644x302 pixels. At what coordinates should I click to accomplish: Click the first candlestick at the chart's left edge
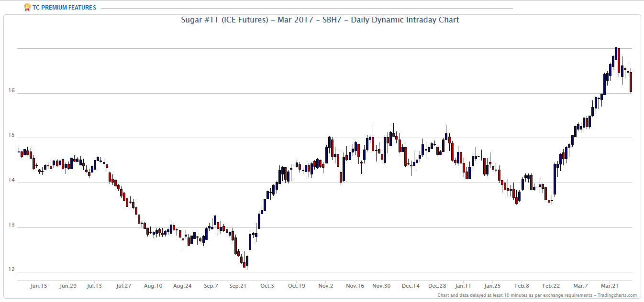click(x=19, y=151)
